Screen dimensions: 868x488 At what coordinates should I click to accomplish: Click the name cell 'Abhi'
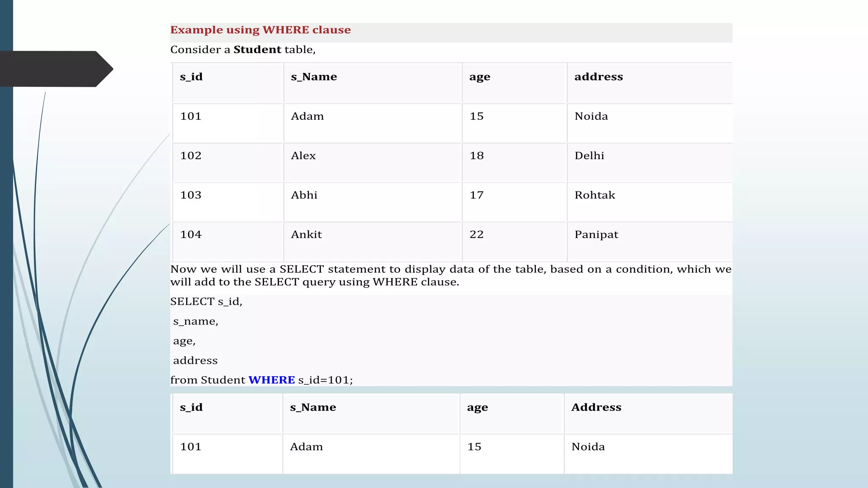pyautogui.click(x=304, y=195)
